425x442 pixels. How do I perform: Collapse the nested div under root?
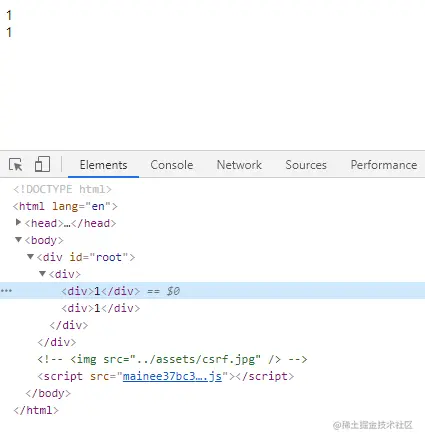coord(42,274)
